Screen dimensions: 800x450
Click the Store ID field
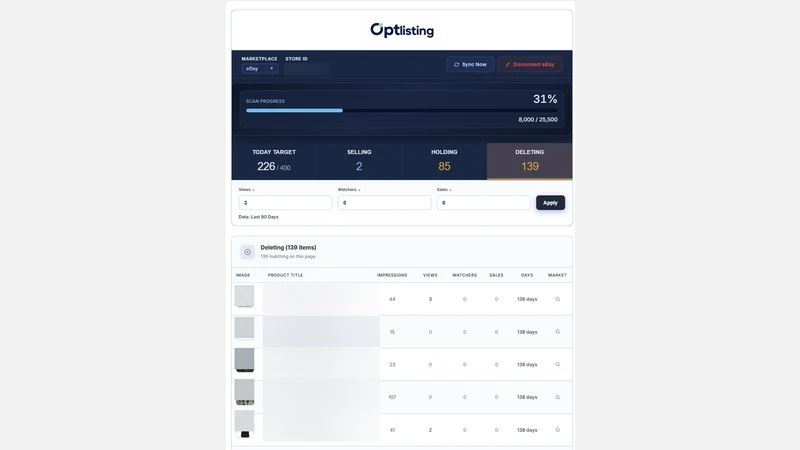tap(307, 68)
